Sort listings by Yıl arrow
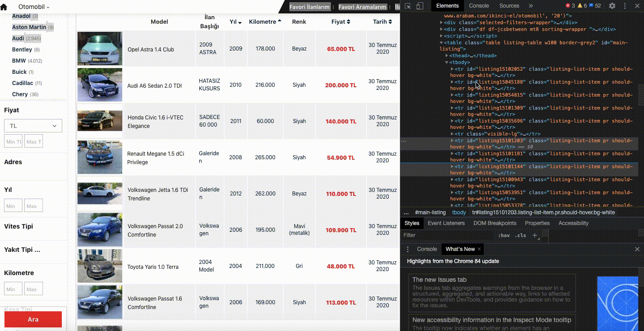Screen dimensions: 644x331 [x=240, y=22]
